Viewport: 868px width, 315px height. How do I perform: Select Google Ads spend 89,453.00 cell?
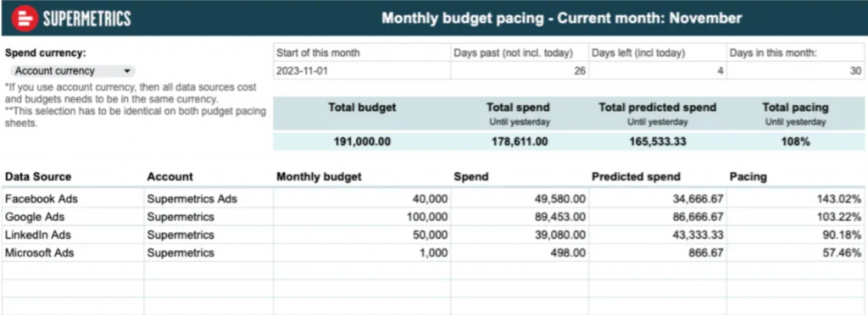tap(520, 217)
